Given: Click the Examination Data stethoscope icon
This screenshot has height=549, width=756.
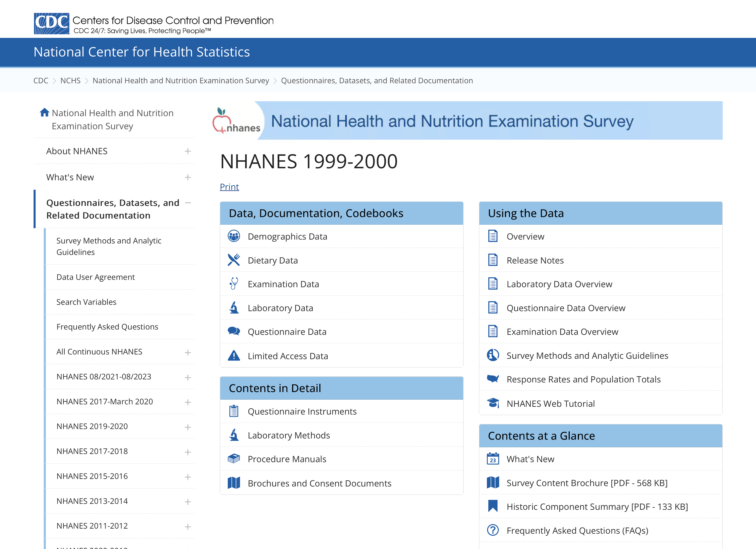Looking at the screenshot, I should [234, 284].
